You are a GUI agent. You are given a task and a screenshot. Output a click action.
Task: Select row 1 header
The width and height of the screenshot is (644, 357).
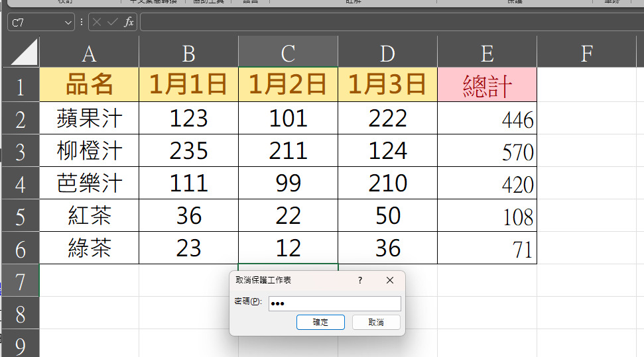(x=21, y=85)
